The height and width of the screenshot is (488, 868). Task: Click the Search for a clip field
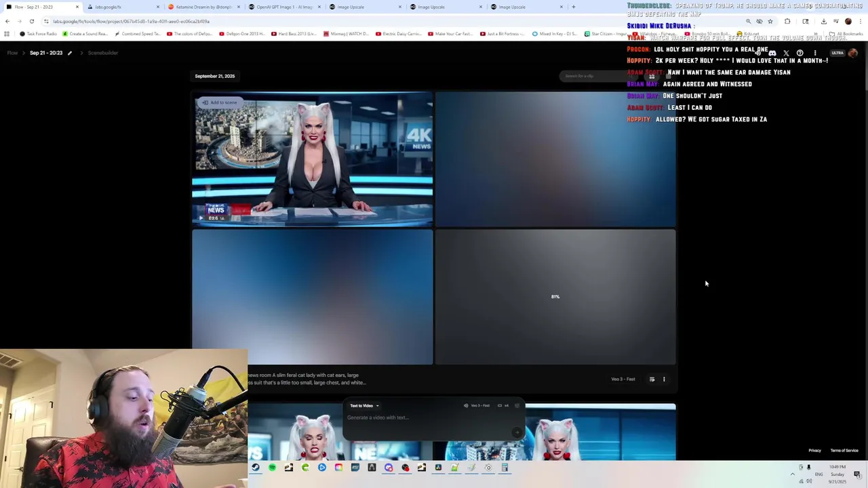pyautogui.click(x=600, y=76)
